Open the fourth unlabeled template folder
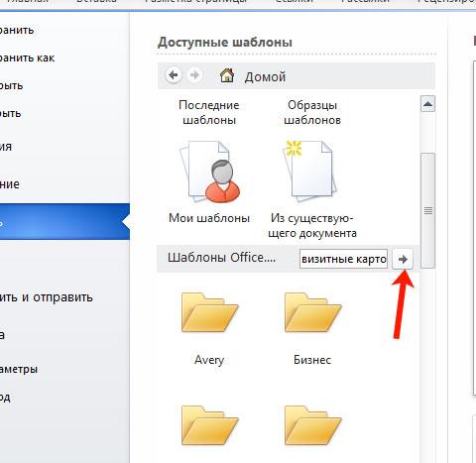This screenshot has width=476, height=463. click(x=312, y=425)
